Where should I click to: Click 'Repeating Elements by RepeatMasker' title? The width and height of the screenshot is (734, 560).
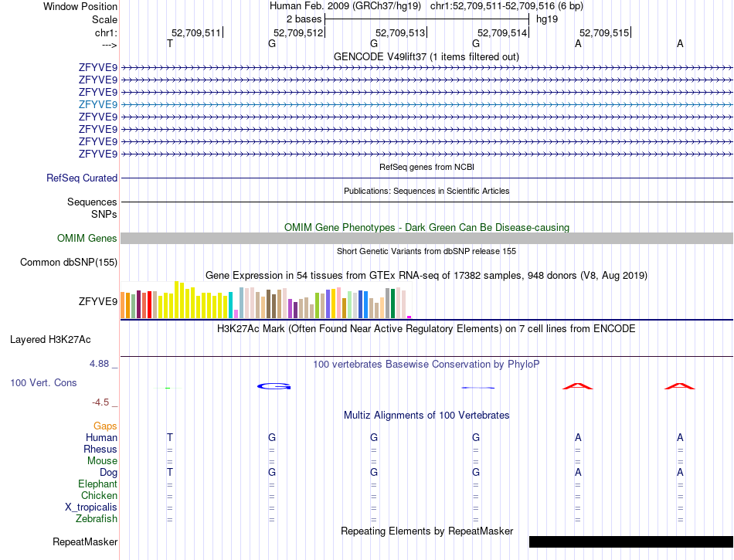tap(427, 531)
